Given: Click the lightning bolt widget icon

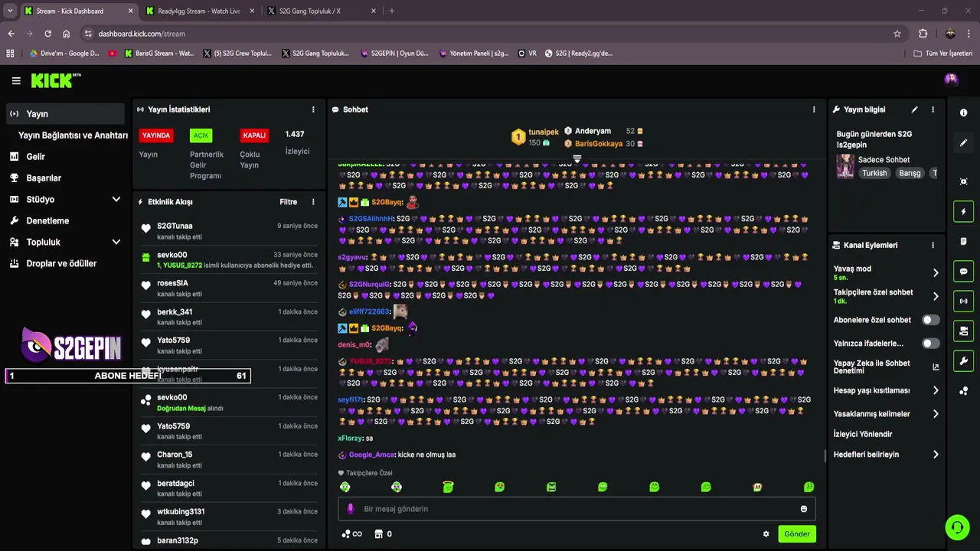Looking at the screenshot, I should tap(963, 211).
